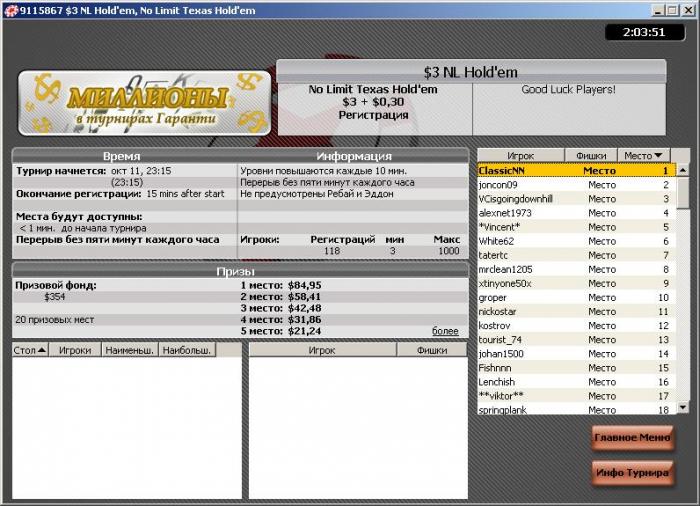Click the 2:03:51 countdown timer display
700x506 pixels.
(x=644, y=32)
